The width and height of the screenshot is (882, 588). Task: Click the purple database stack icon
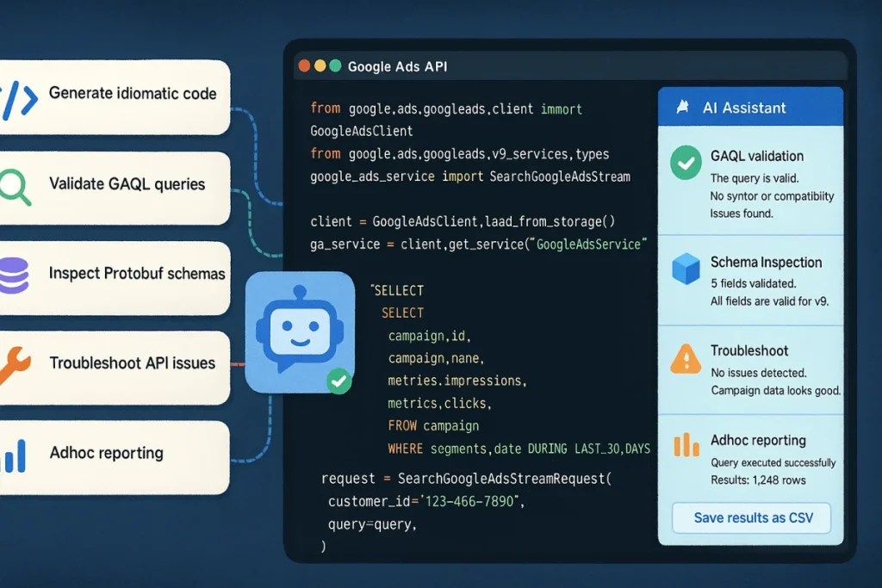(14, 275)
